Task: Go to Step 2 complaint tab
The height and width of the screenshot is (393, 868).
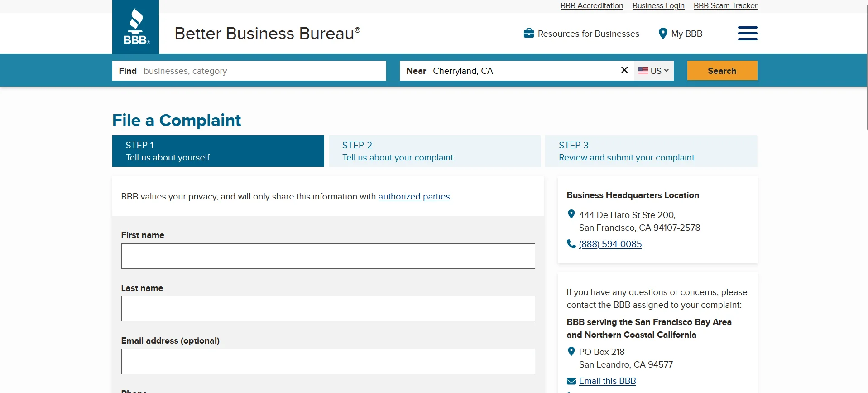Action: click(x=434, y=151)
